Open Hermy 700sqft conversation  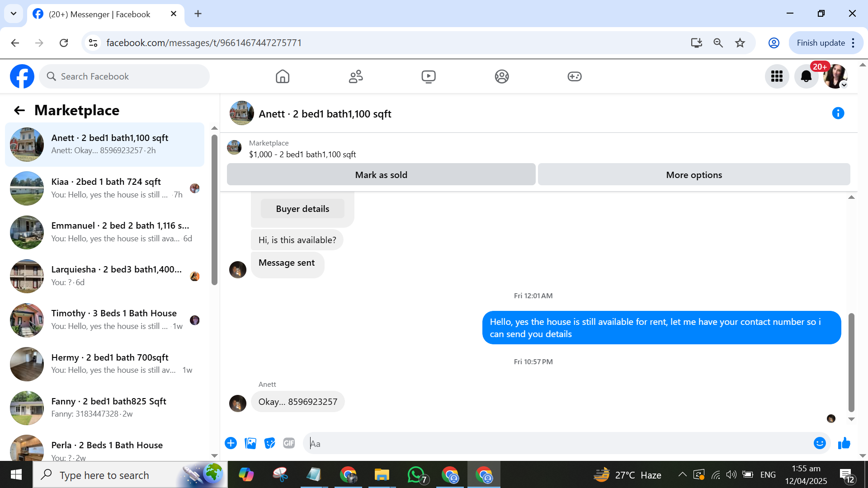click(x=104, y=364)
